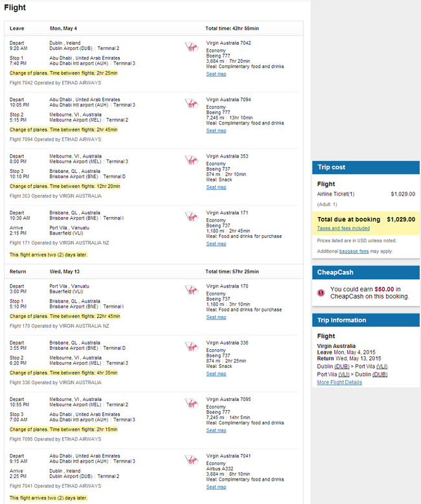The image size is (421, 504).
Task: Open the baggage fees link
Action: pos(354,251)
